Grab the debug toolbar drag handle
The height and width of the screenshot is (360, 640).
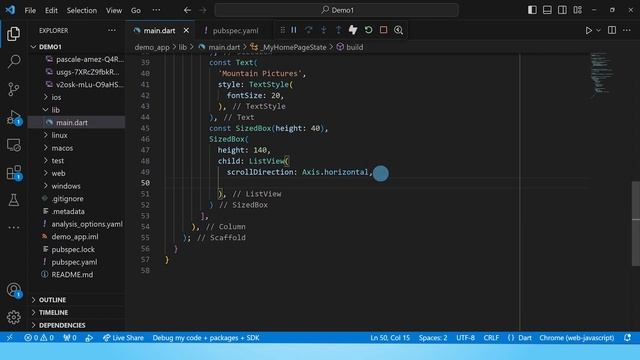(x=282, y=30)
